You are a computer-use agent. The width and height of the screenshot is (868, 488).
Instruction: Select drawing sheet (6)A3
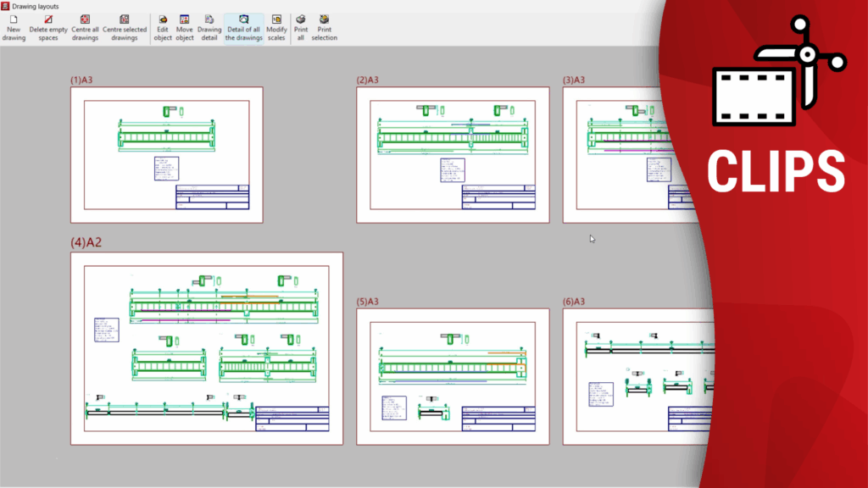click(x=636, y=375)
